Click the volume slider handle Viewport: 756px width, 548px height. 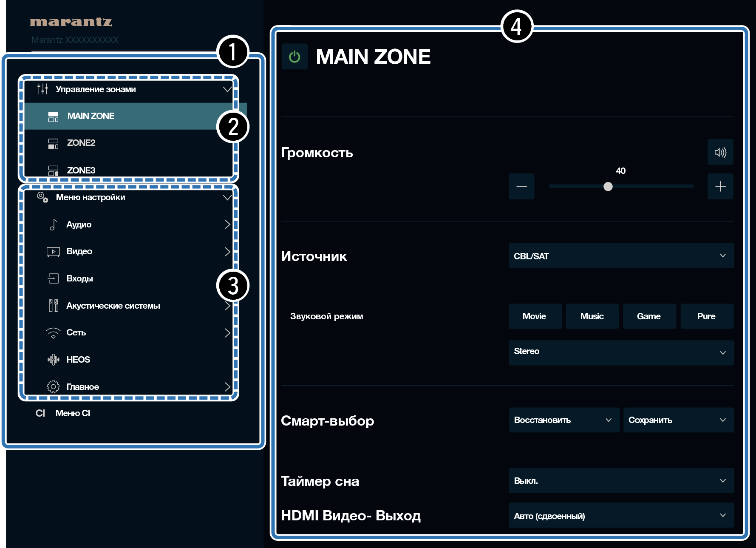click(x=608, y=186)
